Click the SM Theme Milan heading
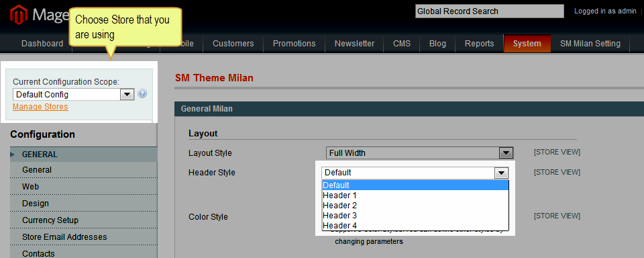 click(x=215, y=78)
